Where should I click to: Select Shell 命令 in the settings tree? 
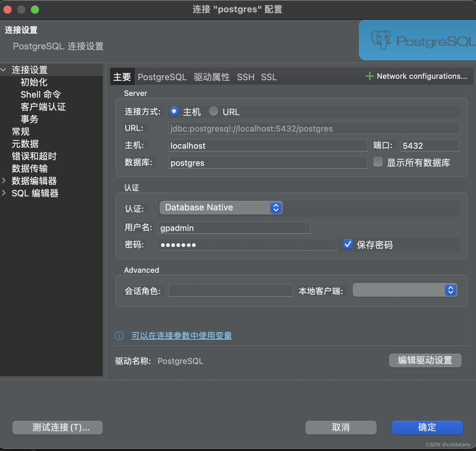[x=41, y=95]
